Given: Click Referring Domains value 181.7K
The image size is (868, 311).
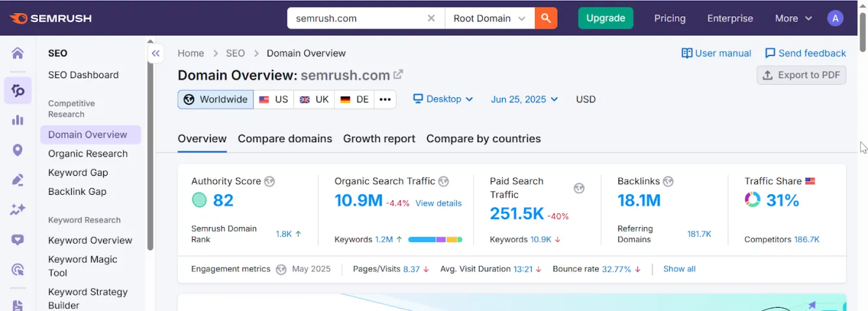Looking at the screenshot, I should [x=699, y=234].
